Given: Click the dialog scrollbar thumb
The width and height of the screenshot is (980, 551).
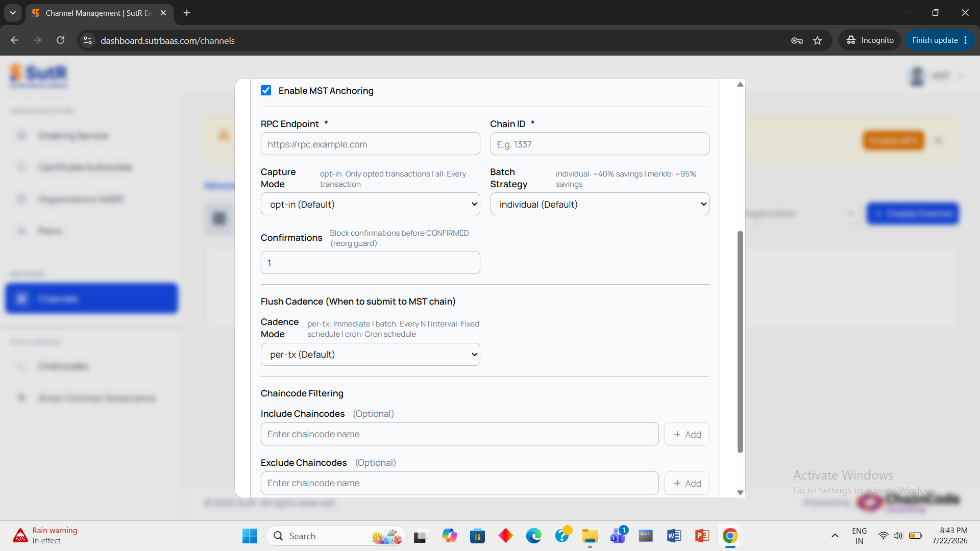Looking at the screenshot, I should tap(740, 342).
